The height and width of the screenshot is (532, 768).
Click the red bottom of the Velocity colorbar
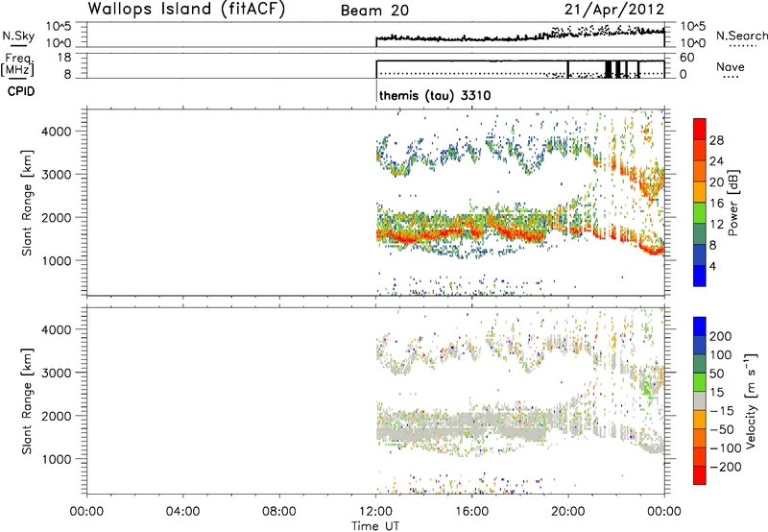coord(700,475)
